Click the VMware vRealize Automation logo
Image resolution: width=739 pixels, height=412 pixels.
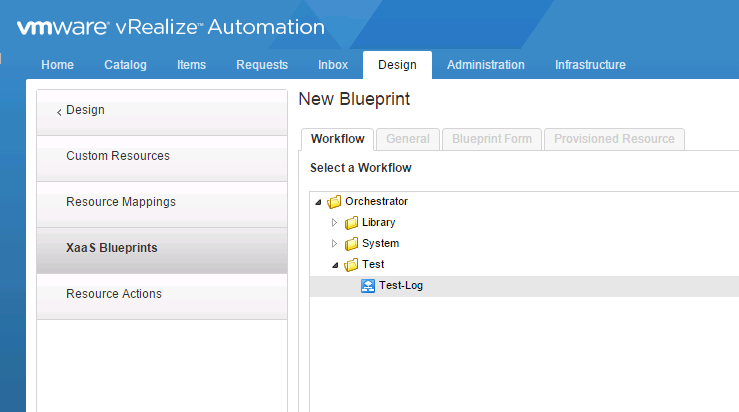click(x=171, y=27)
